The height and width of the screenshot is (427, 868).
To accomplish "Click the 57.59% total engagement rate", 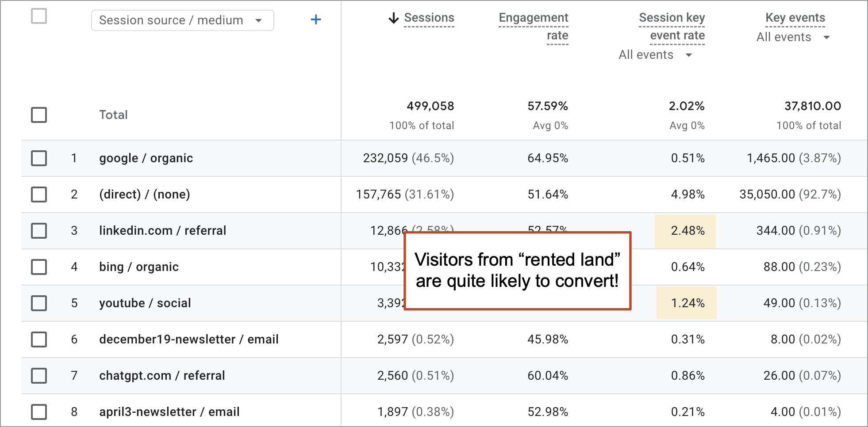I will click(548, 106).
